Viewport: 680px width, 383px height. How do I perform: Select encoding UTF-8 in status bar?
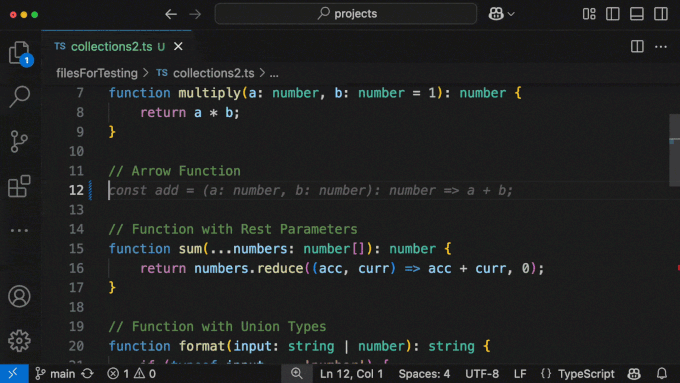coord(482,373)
